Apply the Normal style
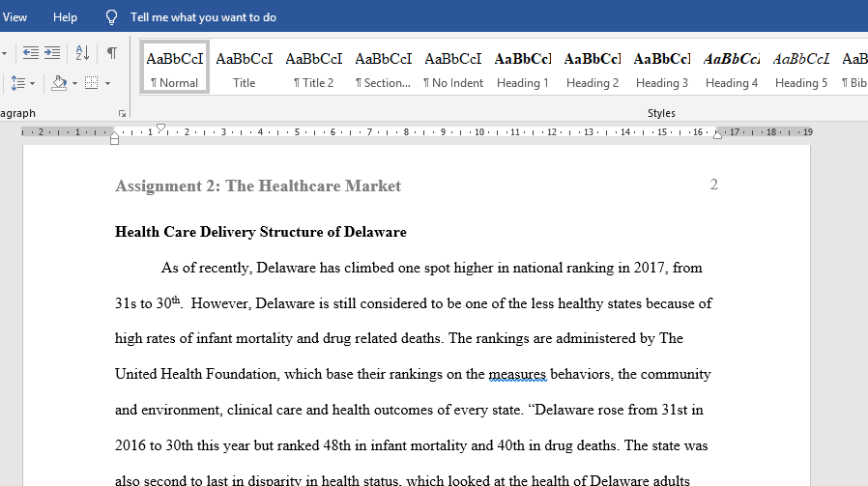This screenshot has width=868, height=486. coord(175,68)
